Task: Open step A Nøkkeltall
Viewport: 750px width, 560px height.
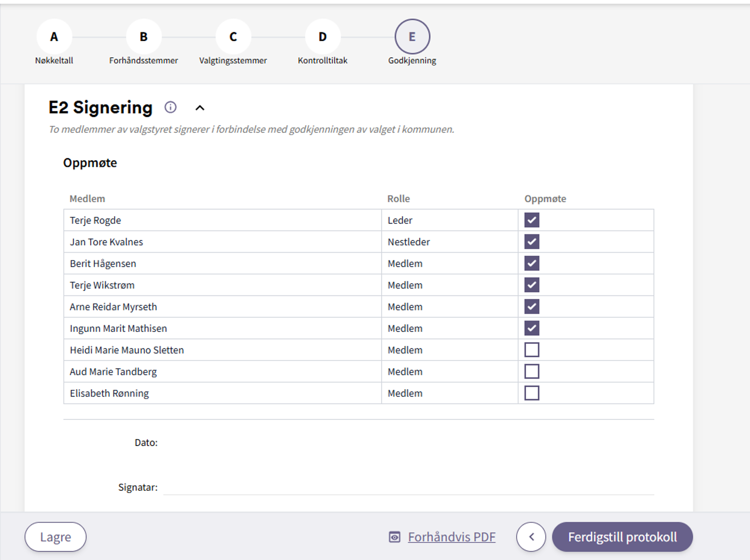Action: click(54, 37)
